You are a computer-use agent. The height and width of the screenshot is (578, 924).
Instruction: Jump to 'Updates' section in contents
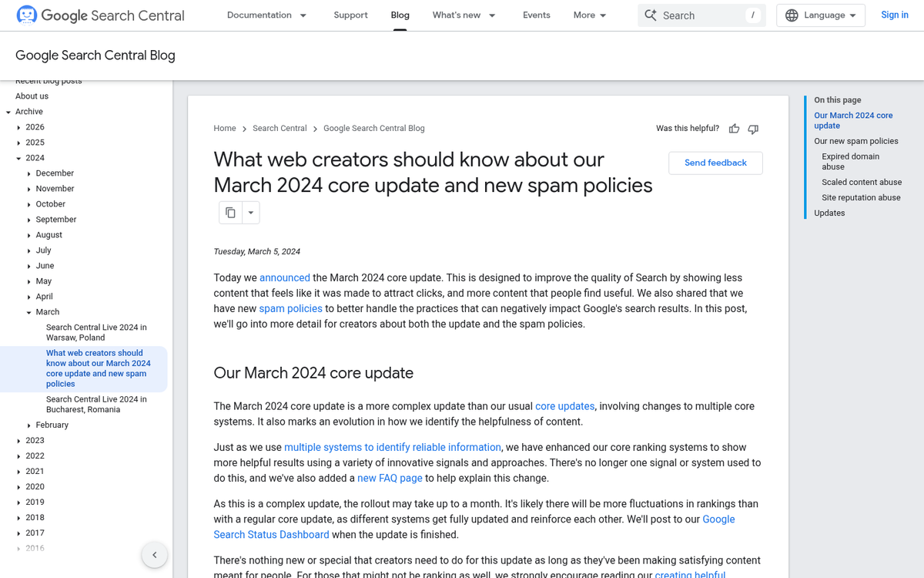click(829, 213)
